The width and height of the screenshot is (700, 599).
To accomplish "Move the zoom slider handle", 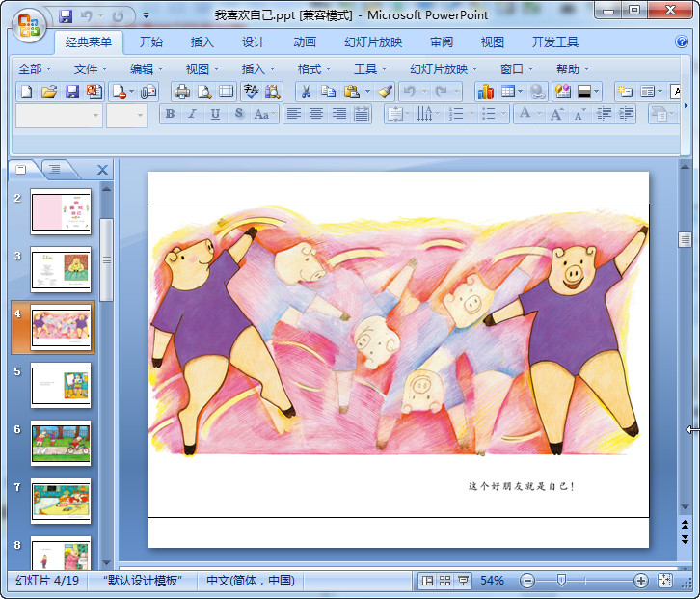I will point(561,581).
